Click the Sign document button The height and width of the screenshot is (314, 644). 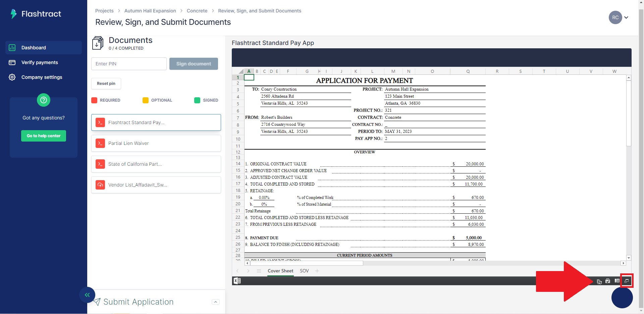pyautogui.click(x=194, y=64)
